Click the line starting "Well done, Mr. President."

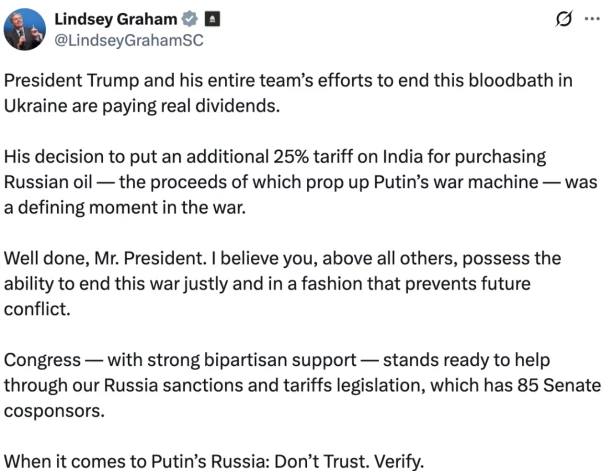282,259
